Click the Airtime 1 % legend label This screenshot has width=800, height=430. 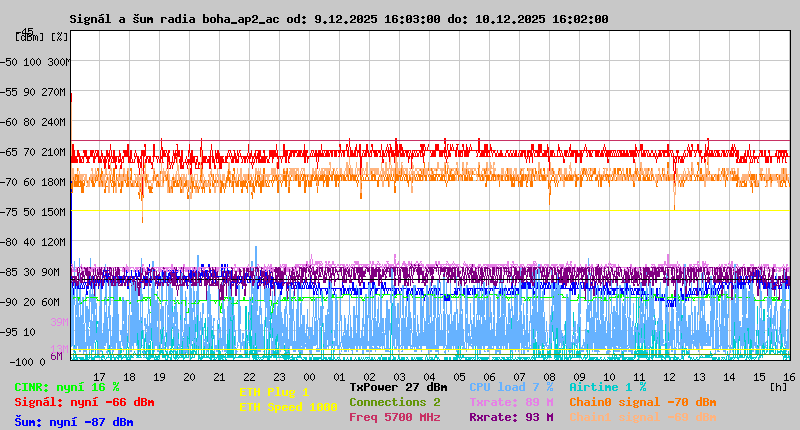click(607, 387)
